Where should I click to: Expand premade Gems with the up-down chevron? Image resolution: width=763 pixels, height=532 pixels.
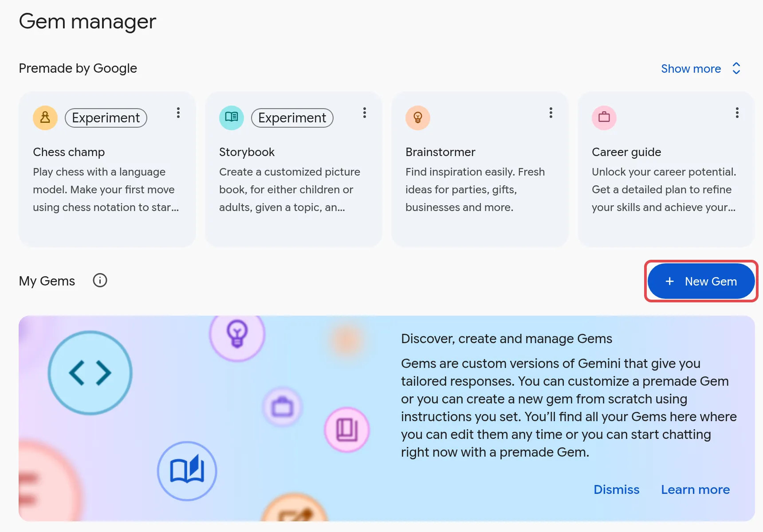[736, 68]
